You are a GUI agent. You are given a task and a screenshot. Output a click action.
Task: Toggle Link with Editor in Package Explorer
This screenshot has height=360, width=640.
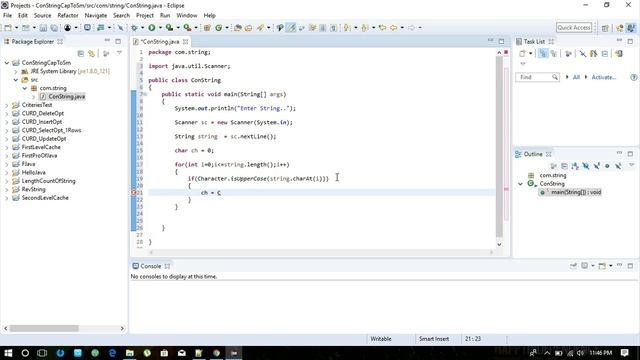click(91, 53)
